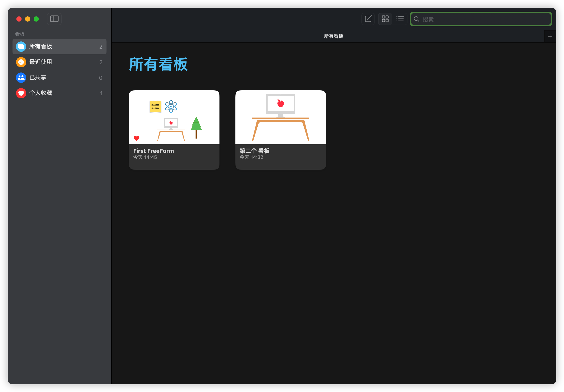Select the 所有看板 sidebar icon

[x=21, y=46]
